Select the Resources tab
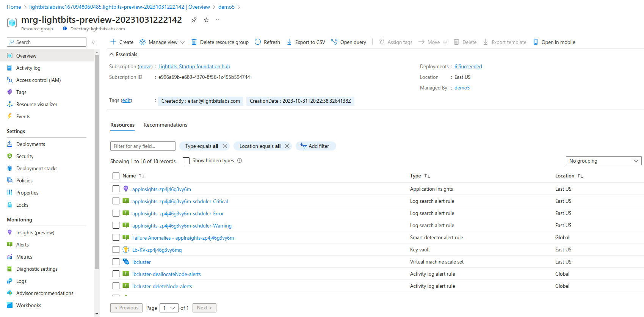Viewport: 644px width, 317px height. point(122,125)
